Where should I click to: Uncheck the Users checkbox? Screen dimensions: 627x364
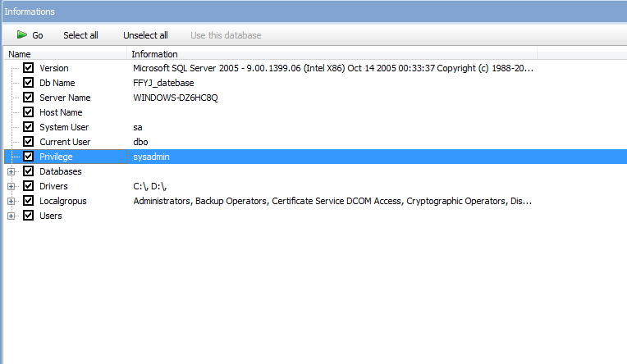pyautogui.click(x=28, y=216)
